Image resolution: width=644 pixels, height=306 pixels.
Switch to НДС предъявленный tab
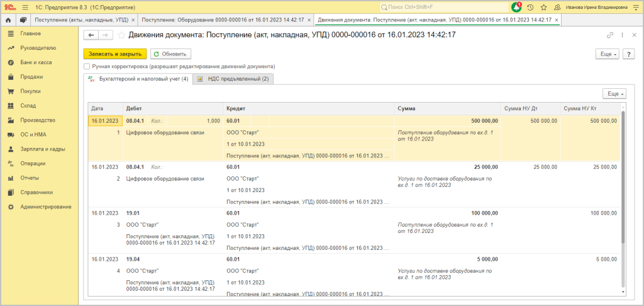pos(233,79)
